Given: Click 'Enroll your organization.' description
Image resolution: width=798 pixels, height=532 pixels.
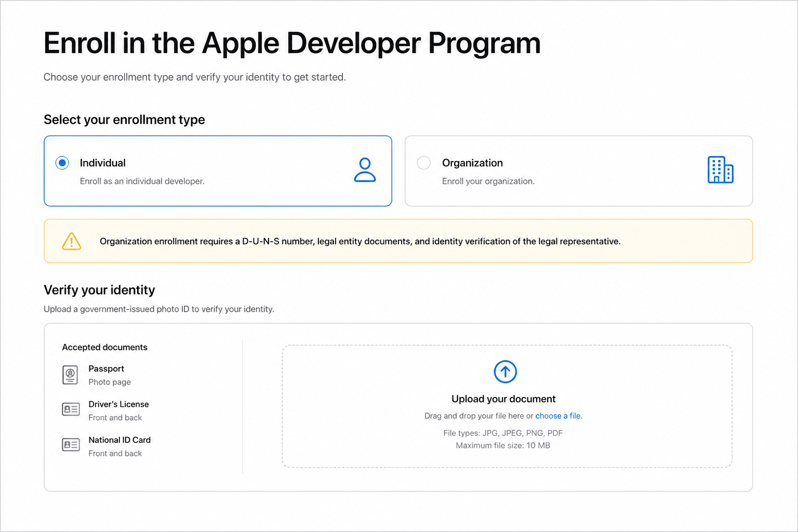Looking at the screenshot, I should [488, 181].
